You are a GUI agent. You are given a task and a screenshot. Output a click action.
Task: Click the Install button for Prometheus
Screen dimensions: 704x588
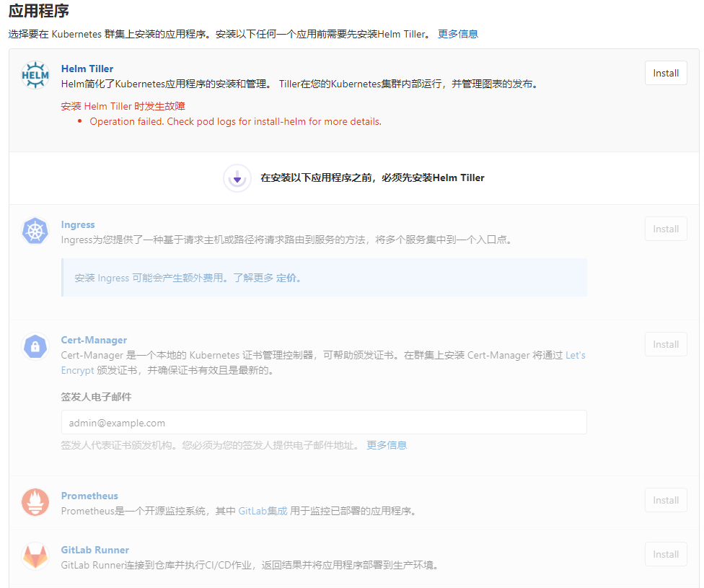[666, 501]
